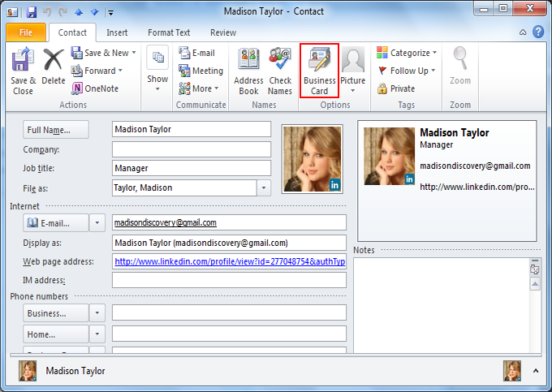
Task: Click the Undo arrow in title bar
Action: coord(47,12)
